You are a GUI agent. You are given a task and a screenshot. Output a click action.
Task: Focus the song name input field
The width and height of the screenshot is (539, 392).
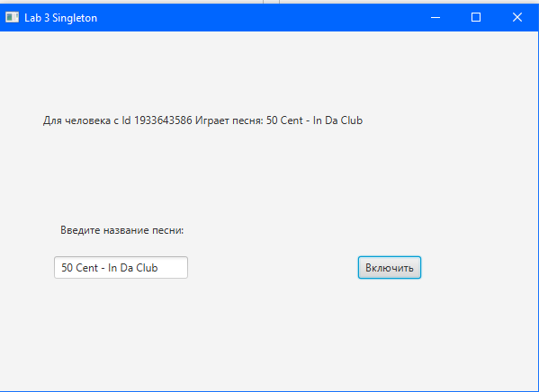121,268
